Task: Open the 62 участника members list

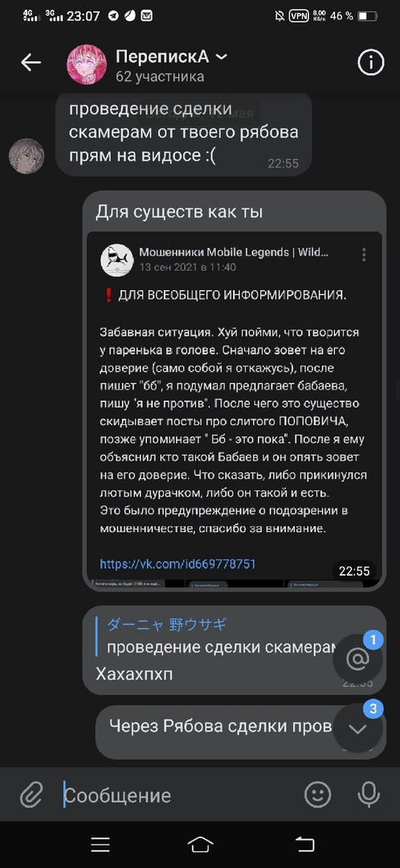Action: 159,76
